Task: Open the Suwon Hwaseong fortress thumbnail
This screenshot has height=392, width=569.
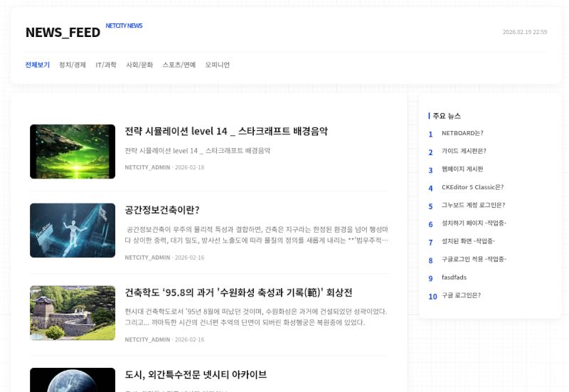Action: point(73,313)
